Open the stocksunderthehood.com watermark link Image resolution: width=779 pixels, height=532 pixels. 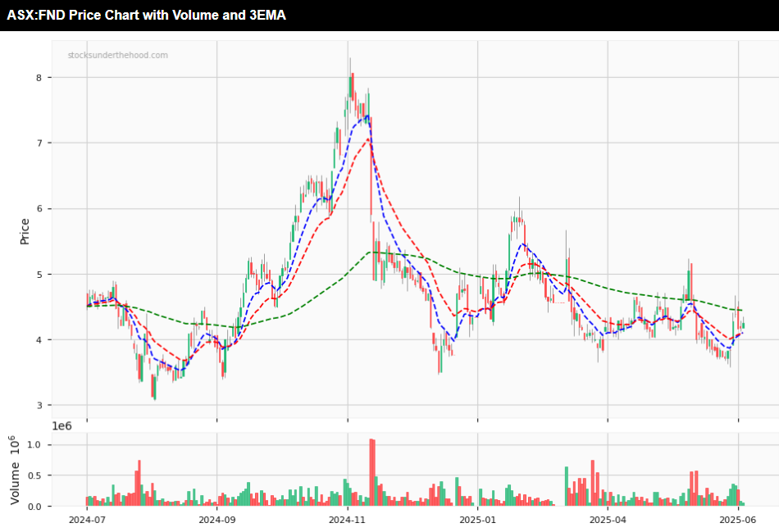coord(117,55)
